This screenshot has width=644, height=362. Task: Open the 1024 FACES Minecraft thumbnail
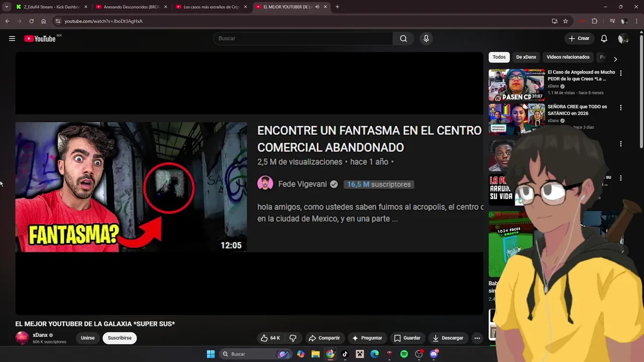click(511, 244)
